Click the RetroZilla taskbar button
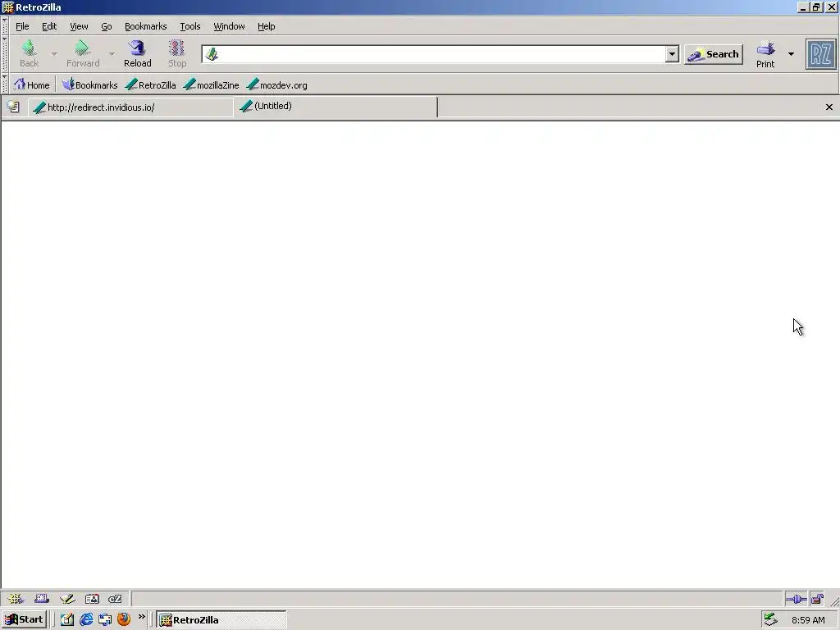 221,620
